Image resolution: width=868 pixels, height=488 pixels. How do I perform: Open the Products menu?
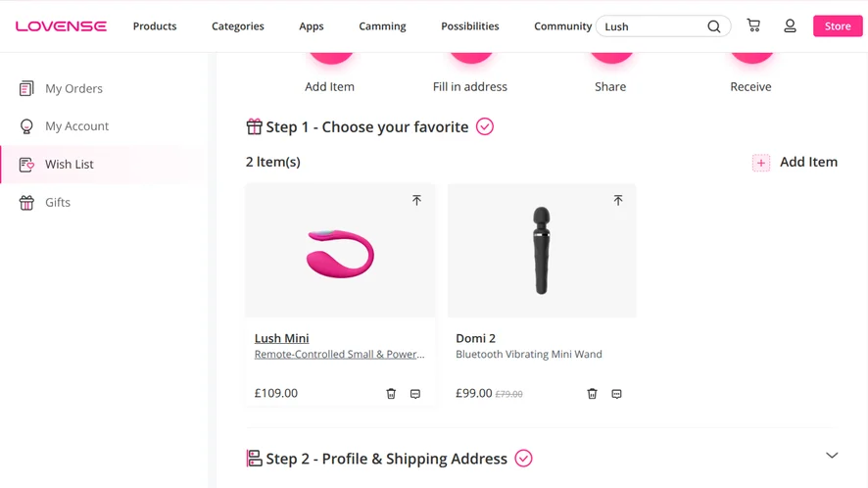pos(155,26)
